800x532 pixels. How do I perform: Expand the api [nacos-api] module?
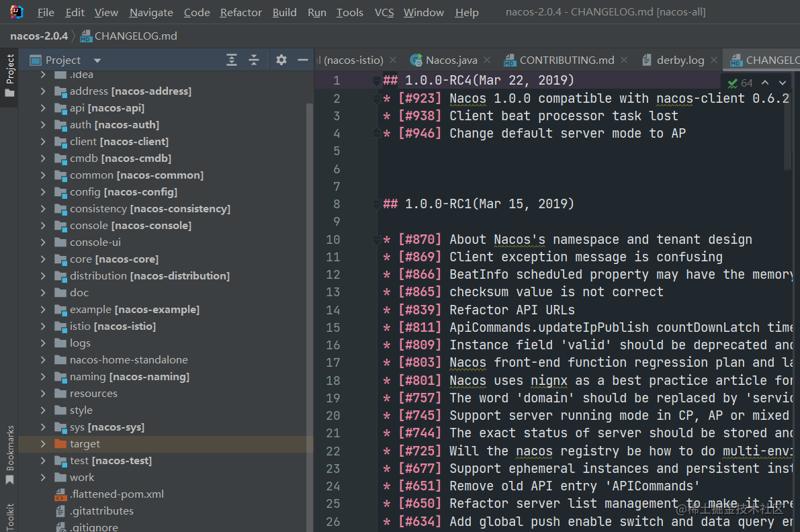(x=44, y=108)
